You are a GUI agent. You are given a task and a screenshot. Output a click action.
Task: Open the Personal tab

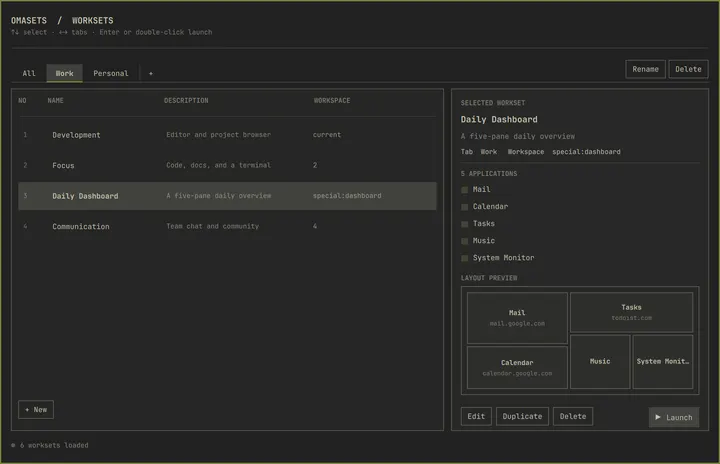(111, 74)
